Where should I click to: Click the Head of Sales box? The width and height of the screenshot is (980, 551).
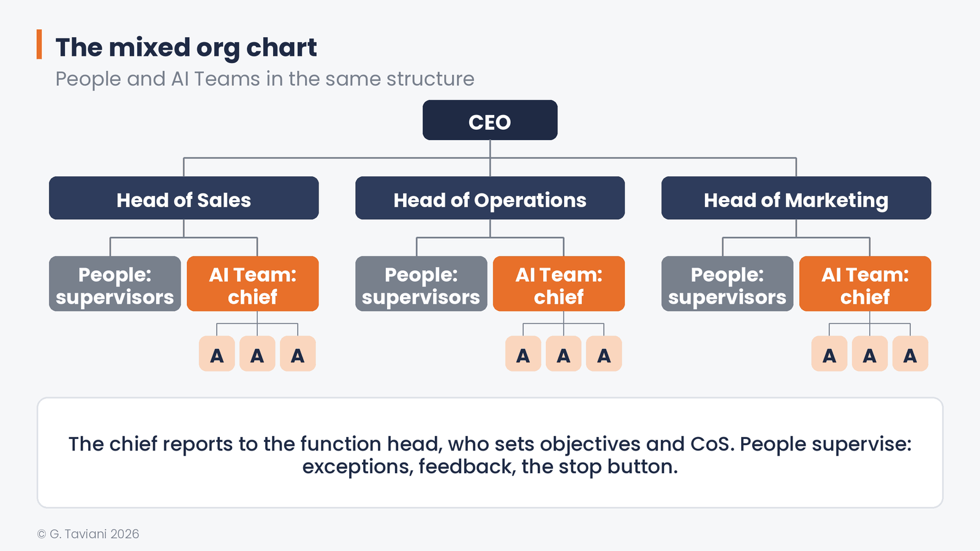[x=184, y=198]
